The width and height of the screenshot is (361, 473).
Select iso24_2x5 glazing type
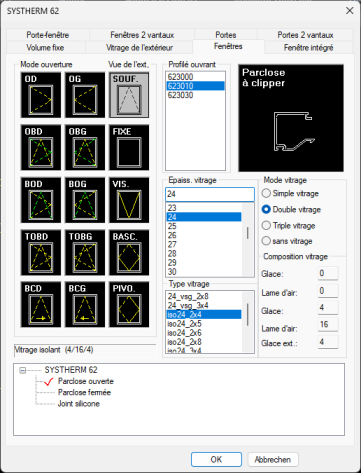(204, 324)
